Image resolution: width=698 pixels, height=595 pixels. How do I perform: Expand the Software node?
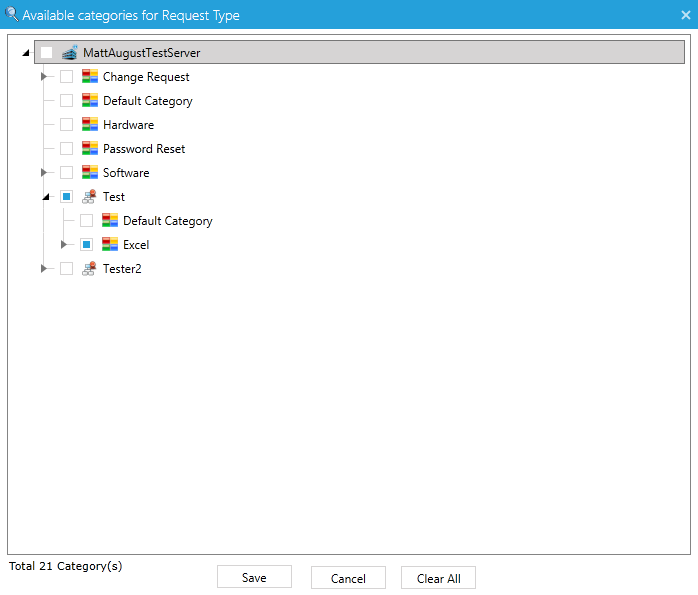coord(44,173)
